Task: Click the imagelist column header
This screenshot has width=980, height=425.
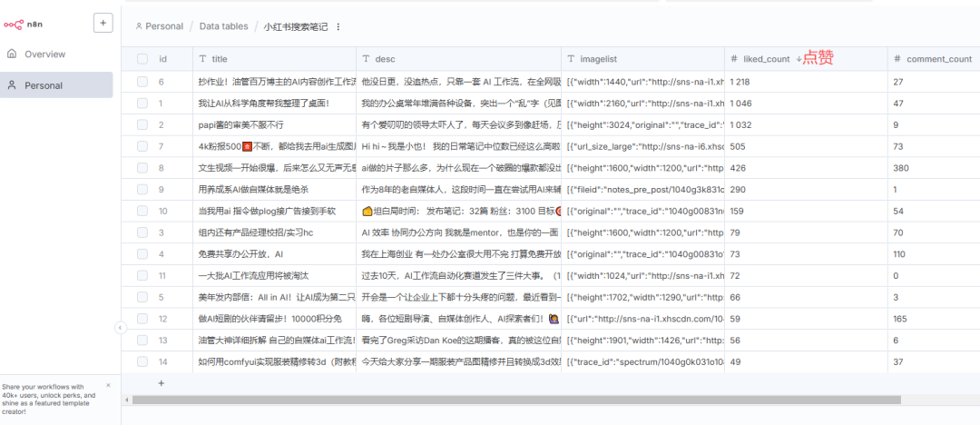Action: [642, 59]
